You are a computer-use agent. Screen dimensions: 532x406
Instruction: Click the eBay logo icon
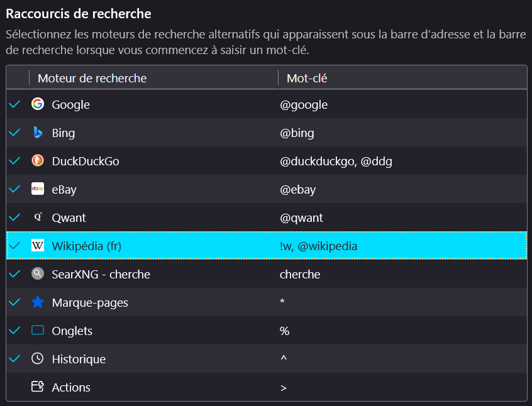pyautogui.click(x=38, y=189)
